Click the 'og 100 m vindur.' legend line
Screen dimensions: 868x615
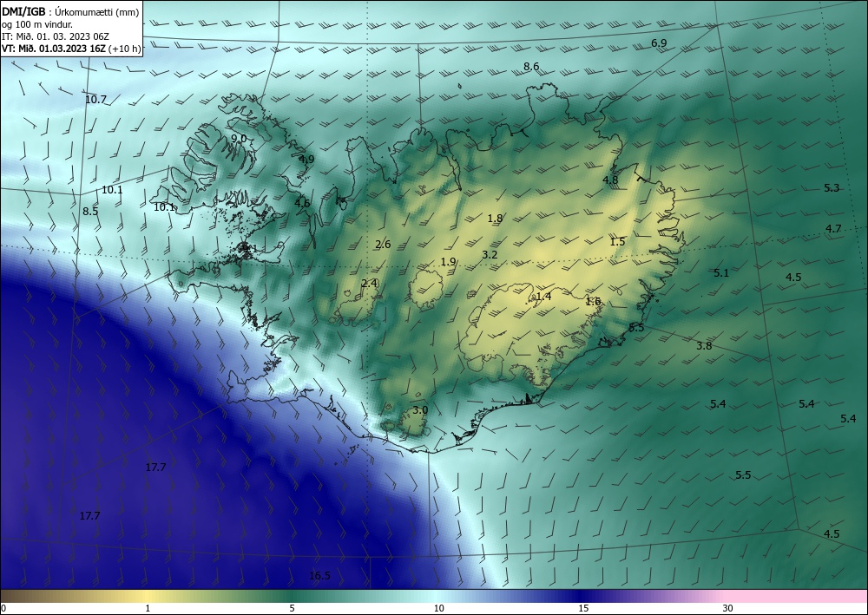point(37,24)
